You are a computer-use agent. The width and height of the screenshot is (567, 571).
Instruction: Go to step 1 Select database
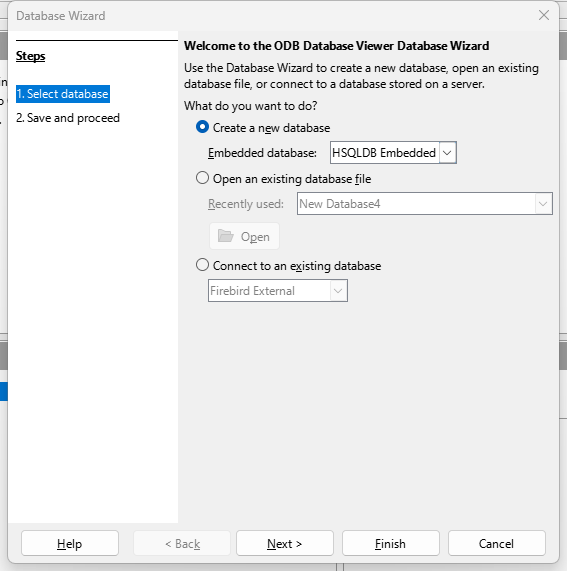(63, 94)
